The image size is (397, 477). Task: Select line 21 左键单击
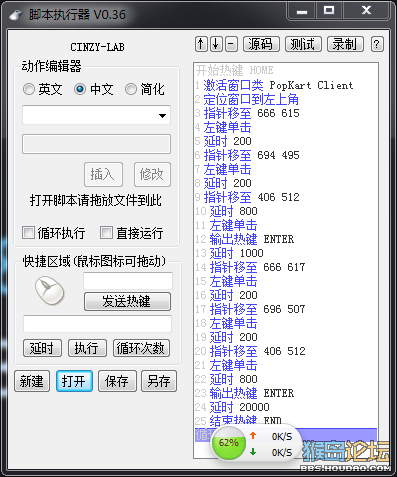(286, 365)
